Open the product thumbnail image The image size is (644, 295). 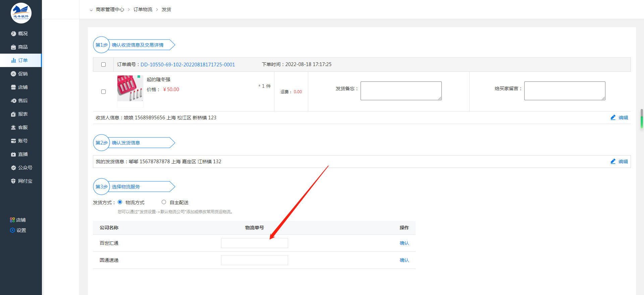point(130,88)
